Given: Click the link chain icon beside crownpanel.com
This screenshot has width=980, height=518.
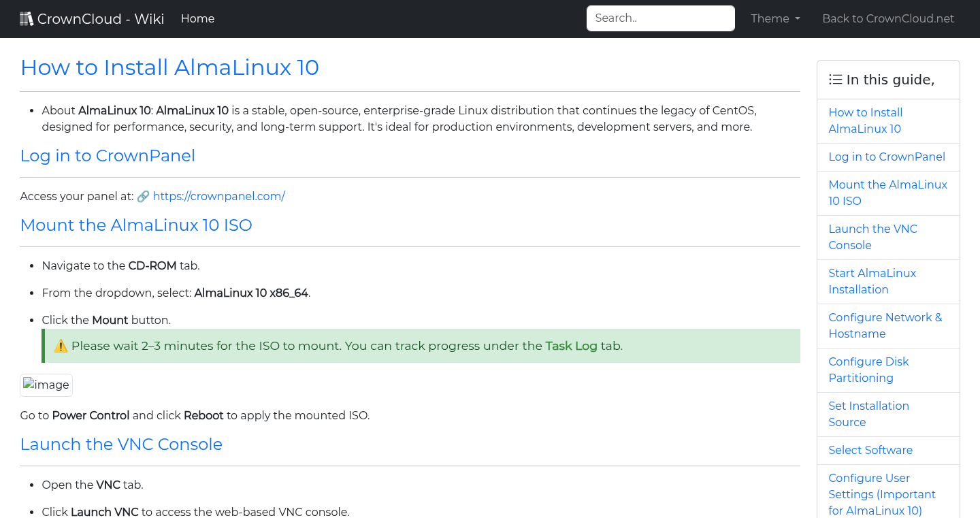Looking at the screenshot, I should tap(143, 196).
